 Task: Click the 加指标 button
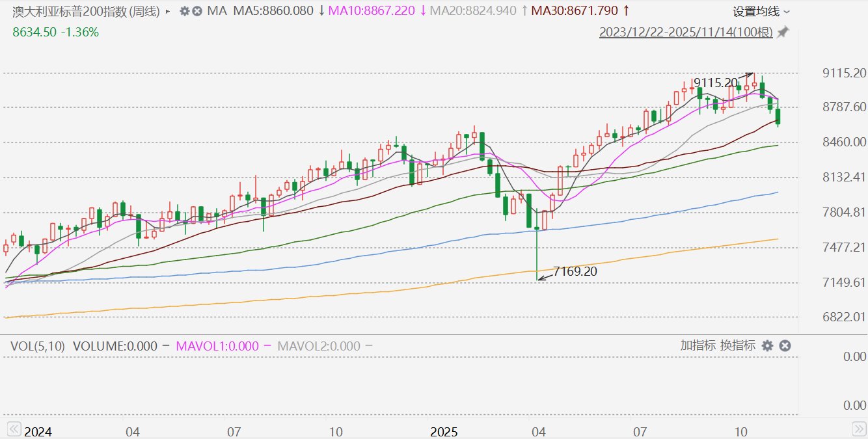point(698,345)
